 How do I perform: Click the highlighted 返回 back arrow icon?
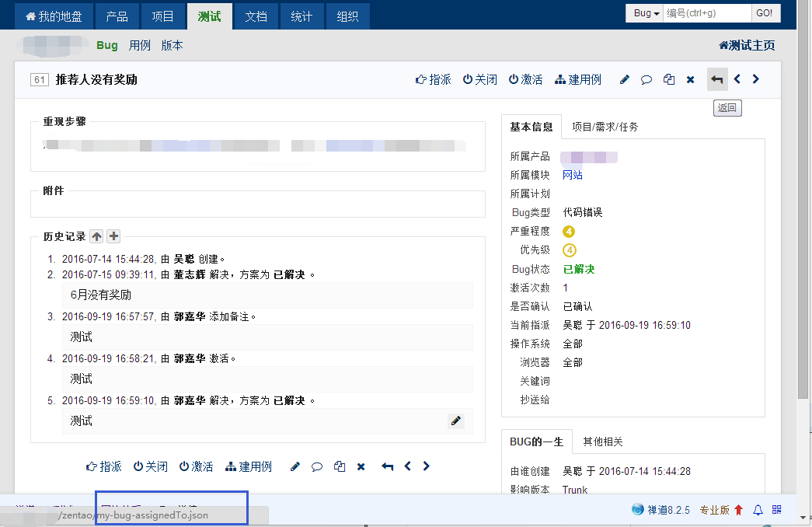[x=717, y=79]
